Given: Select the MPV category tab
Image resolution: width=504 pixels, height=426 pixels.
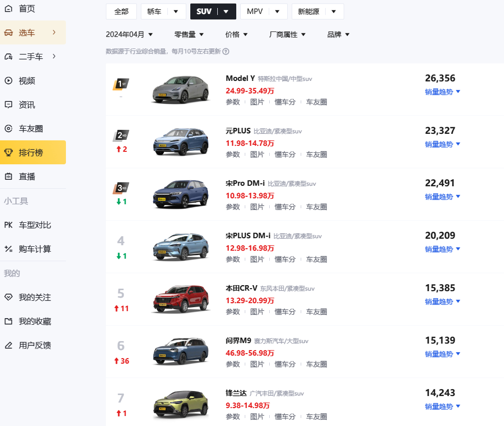Looking at the screenshot, I should pos(255,11).
